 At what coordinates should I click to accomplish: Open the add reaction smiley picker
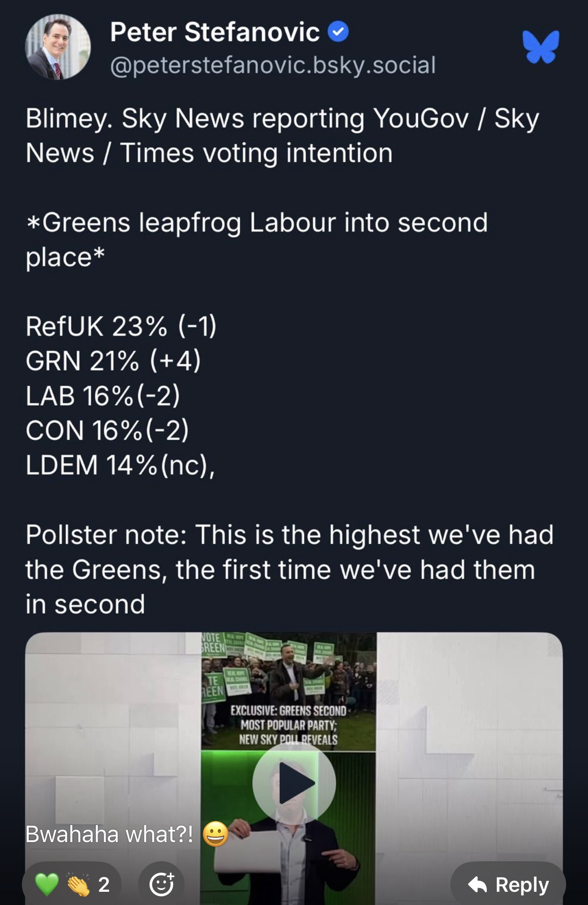click(x=161, y=884)
